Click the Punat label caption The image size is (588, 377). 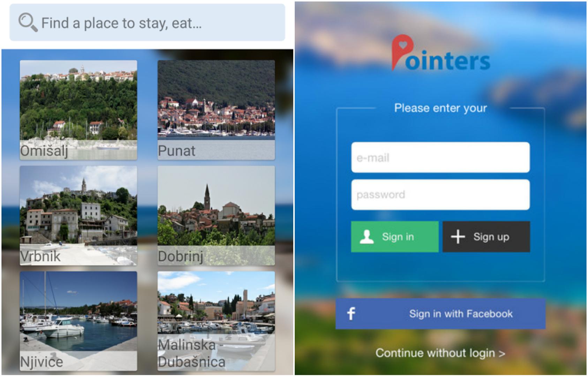pos(176,151)
